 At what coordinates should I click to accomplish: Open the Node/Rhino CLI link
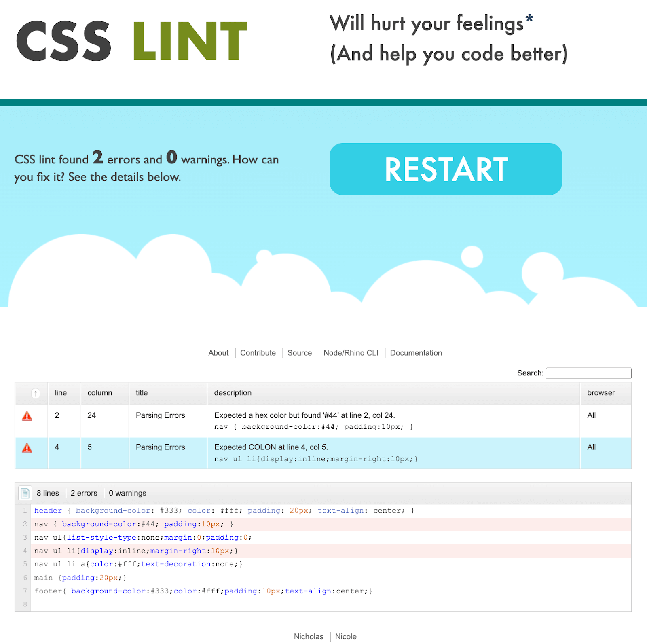(x=351, y=353)
